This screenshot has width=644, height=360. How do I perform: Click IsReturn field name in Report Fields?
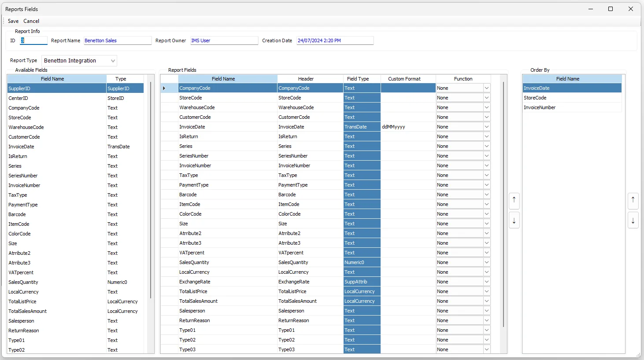228,136
